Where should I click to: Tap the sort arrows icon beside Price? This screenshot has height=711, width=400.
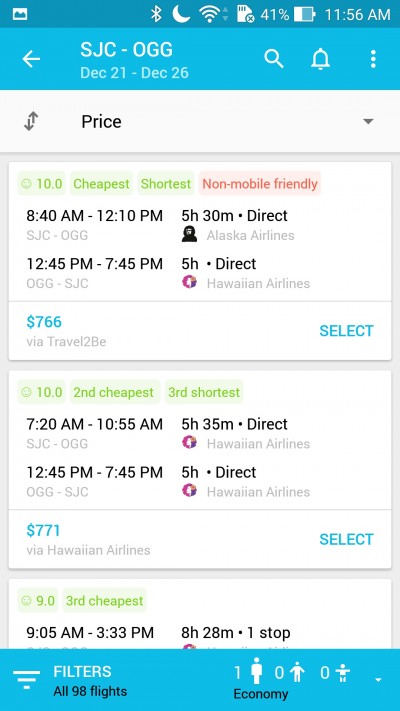(31, 122)
